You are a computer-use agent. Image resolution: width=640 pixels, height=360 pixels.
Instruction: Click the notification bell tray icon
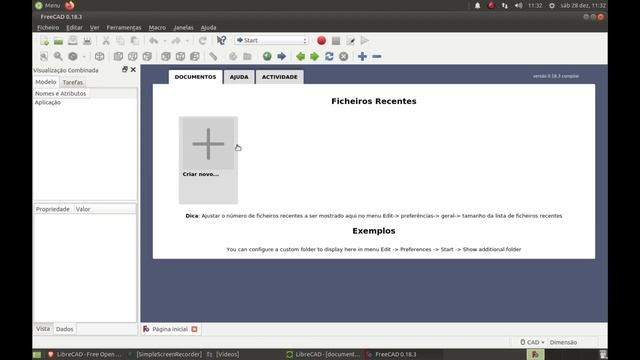point(477,6)
